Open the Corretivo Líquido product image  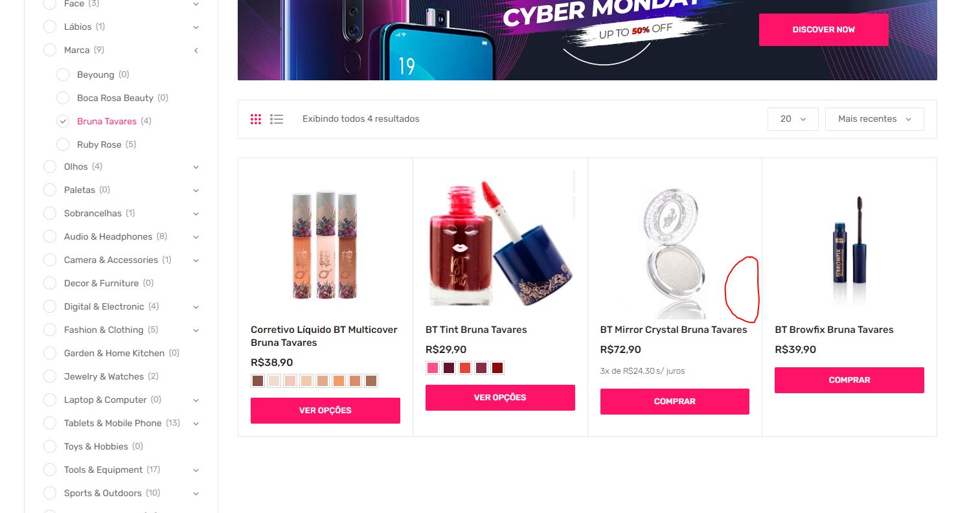click(325, 245)
